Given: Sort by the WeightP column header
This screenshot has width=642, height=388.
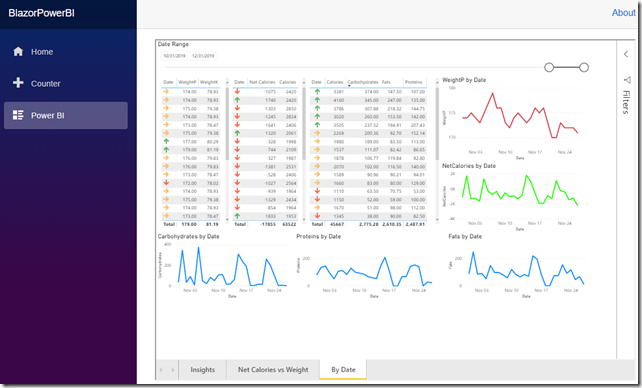Looking at the screenshot, I should click(187, 82).
